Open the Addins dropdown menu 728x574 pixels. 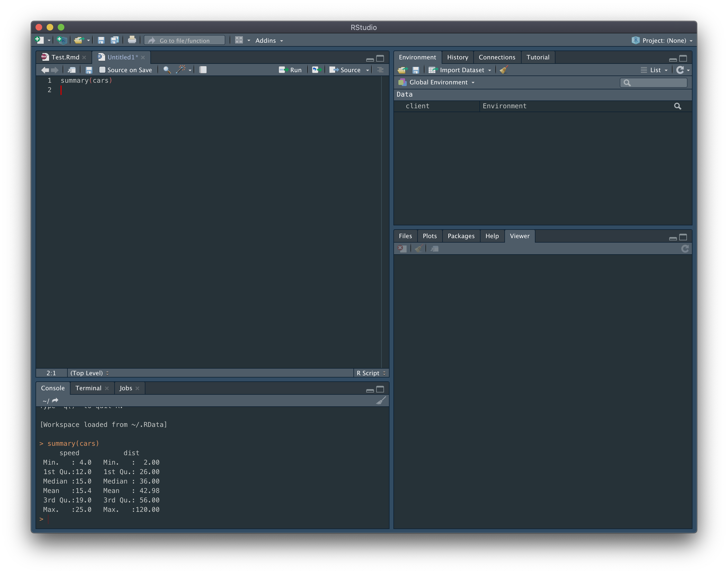(269, 41)
